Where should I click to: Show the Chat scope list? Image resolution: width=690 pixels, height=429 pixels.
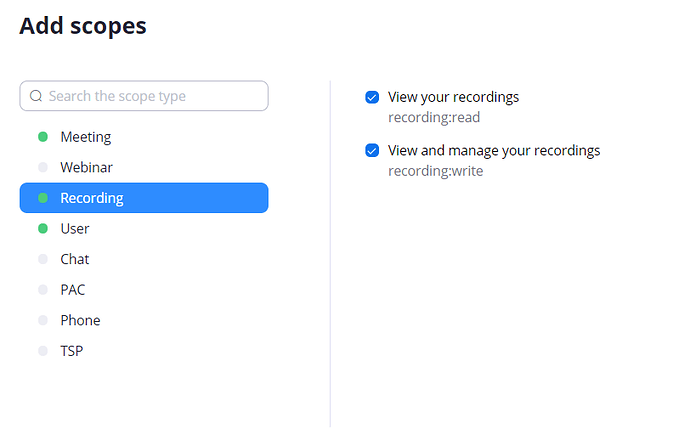pos(75,259)
